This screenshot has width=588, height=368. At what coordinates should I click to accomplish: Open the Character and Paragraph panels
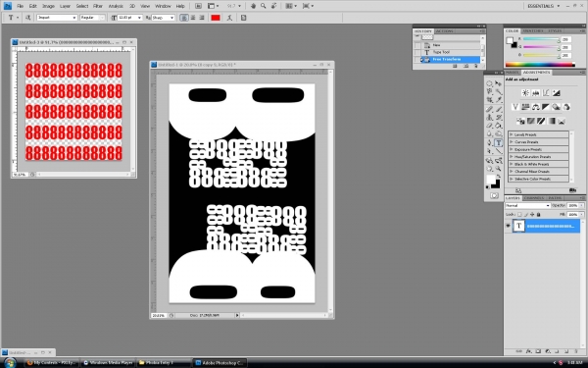pyautogui.click(x=244, y=18)
